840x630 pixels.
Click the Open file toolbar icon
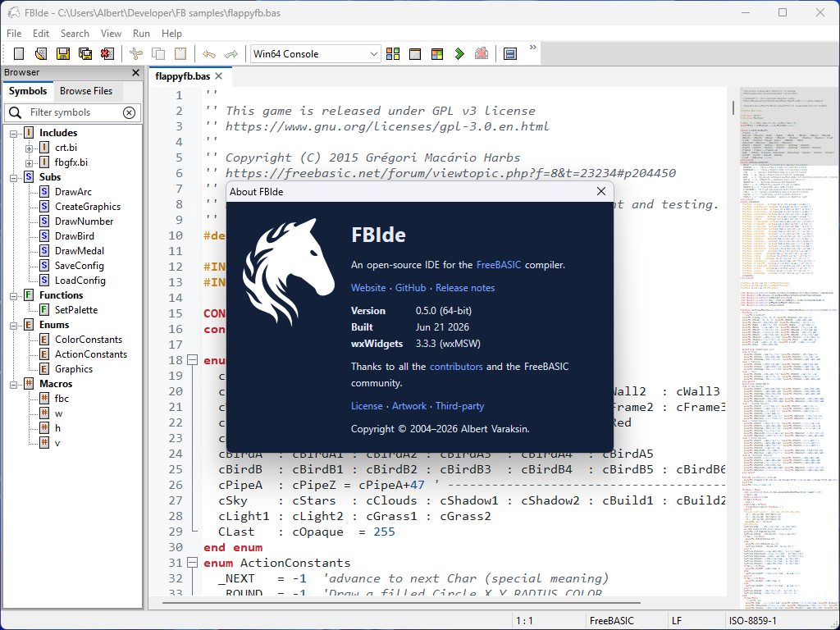(41, 53)
